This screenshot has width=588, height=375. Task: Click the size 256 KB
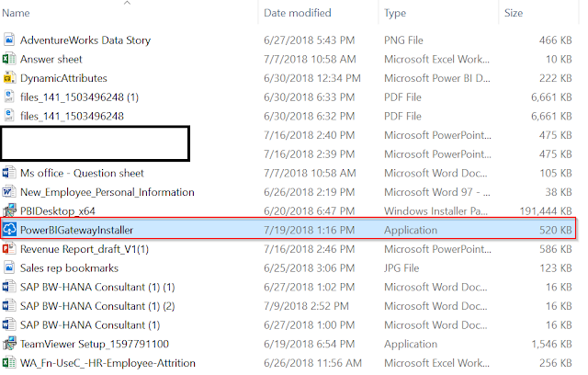(555, 363)
